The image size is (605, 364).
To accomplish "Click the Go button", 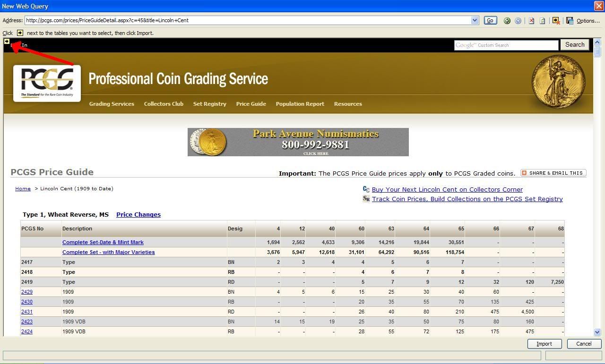I will click(490, 20).
